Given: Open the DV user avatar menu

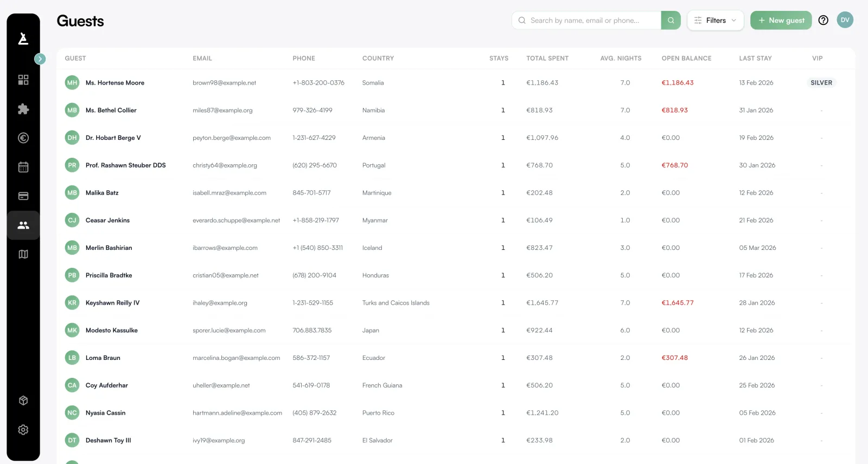Looking at the screenshot, I should pos(845,20).
